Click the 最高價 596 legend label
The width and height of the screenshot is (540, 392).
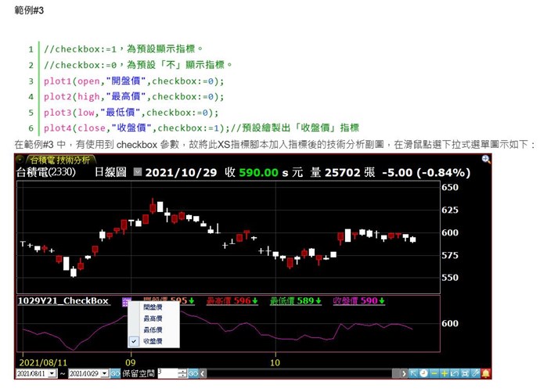point(232,300)
